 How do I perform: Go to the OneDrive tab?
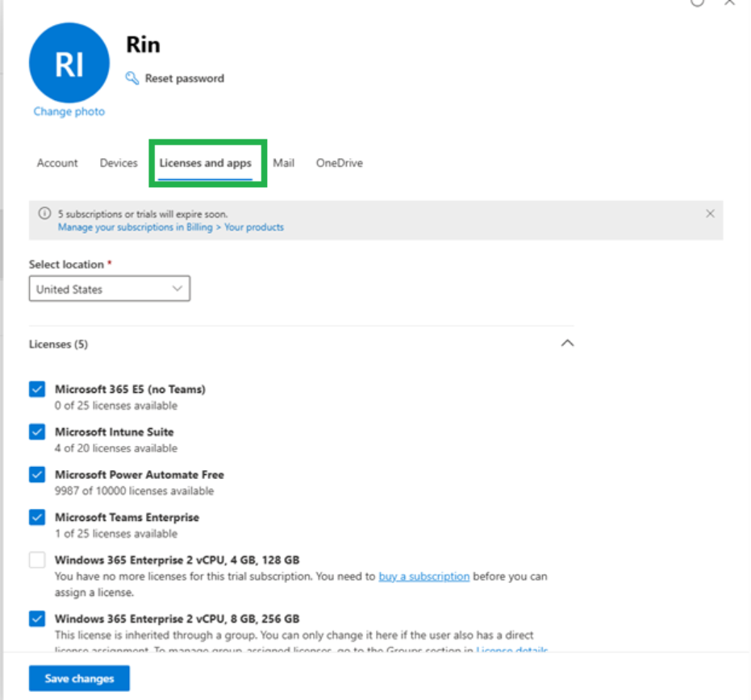click(x=339, y=163)
